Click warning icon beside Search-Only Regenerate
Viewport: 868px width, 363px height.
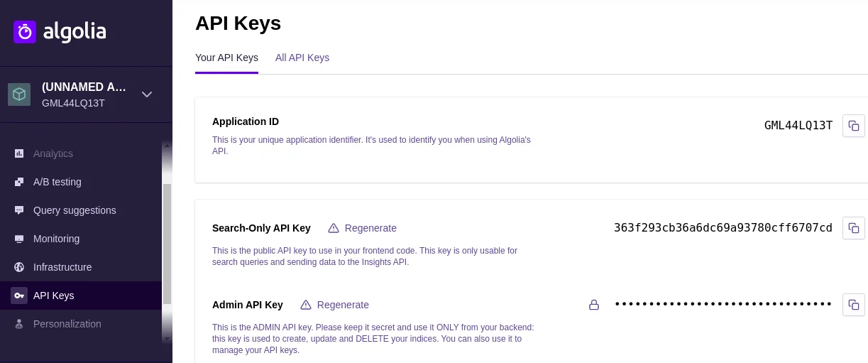[334, 228]
